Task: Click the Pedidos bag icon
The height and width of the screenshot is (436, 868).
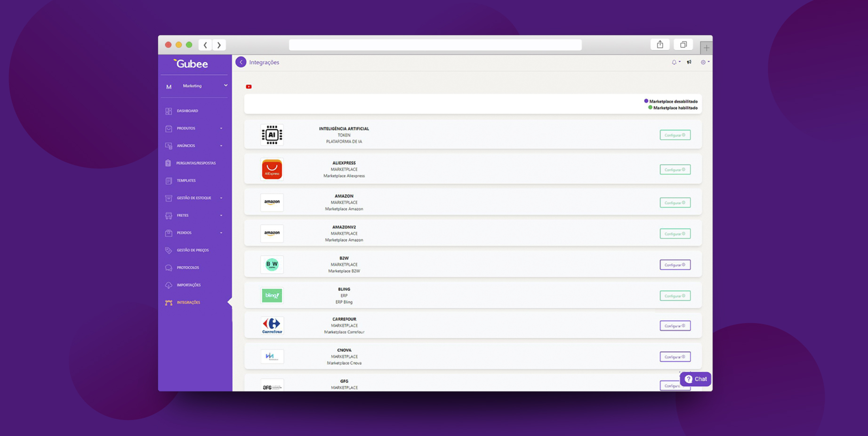Action: (169, 233)
